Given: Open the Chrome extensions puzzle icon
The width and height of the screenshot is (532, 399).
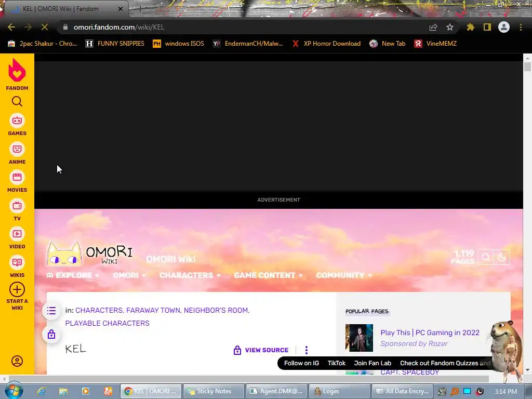Looking at the screenshot, I should [x=471, y=27].
